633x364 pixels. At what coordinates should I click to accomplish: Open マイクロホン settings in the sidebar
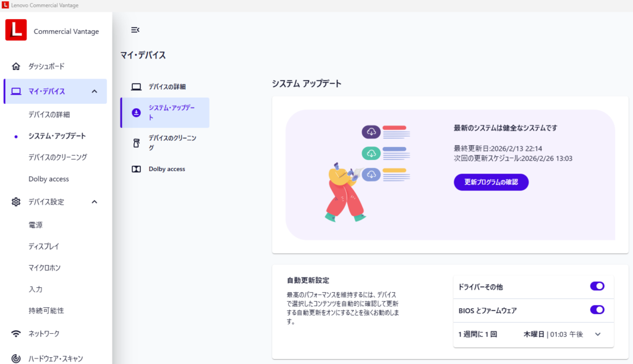pyautogui.click(x=45, y=268)
